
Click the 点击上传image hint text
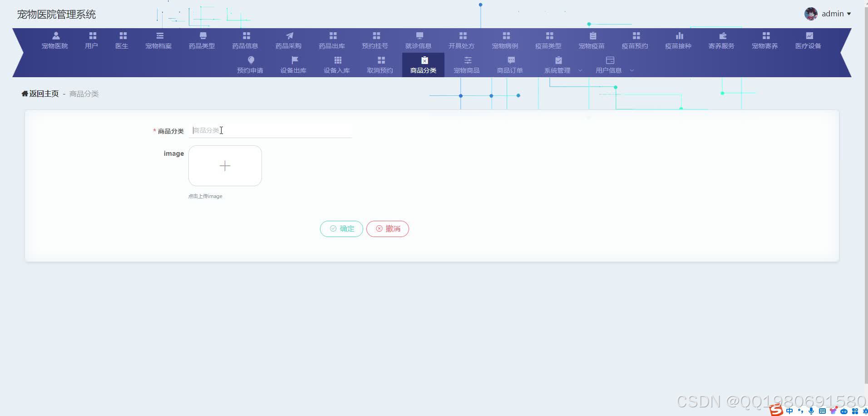tap(205, 196)
